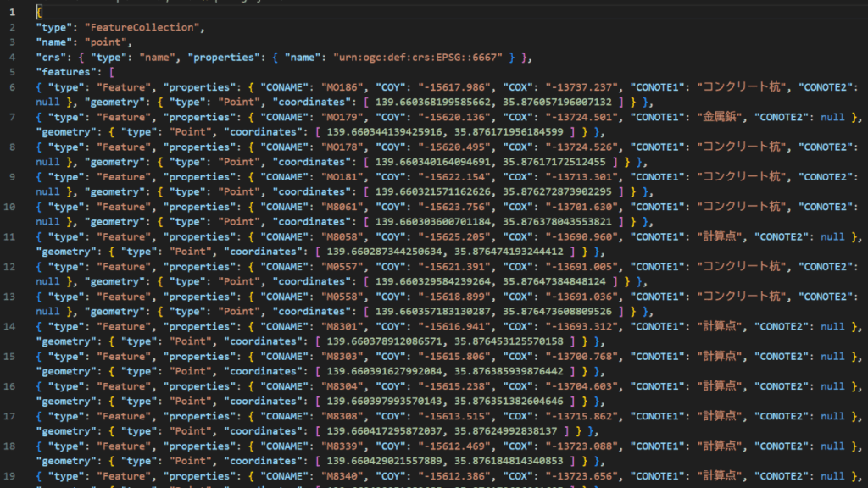Click COY value "-15620.495"
This screenshot has height=488, width=868.
[454, 147]
